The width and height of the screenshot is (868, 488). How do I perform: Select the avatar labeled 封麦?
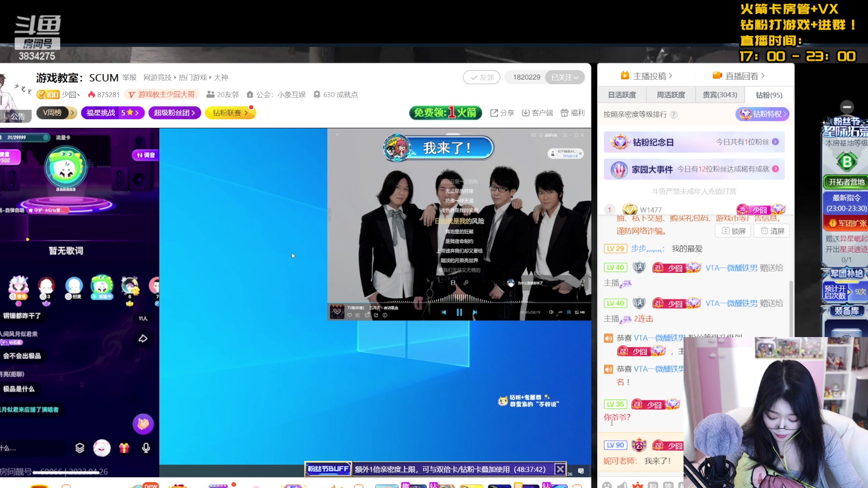click(x=74, y=287)
